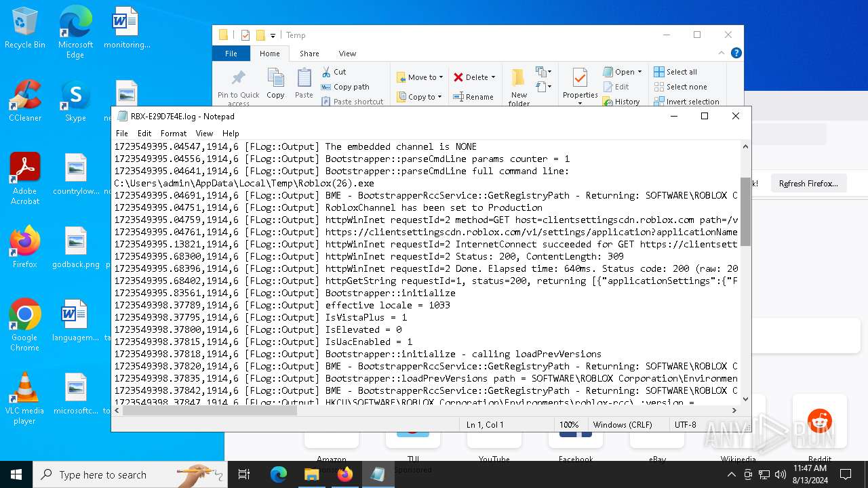Click the Paste clipboard icon in ribbon
The height and width of the screenshot is (488, 868).
pyautogui.click(x=304, y=78)
